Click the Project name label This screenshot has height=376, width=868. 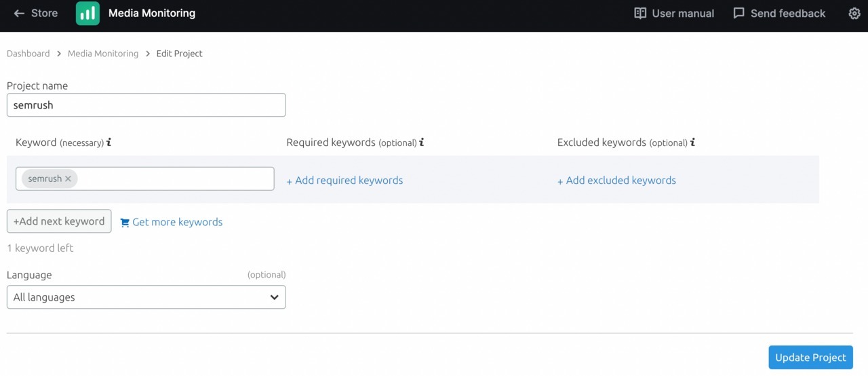[x=37, y=86]
